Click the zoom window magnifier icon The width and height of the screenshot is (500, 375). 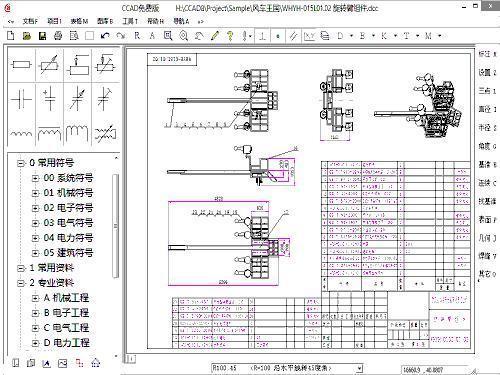(x=168, y=36)
